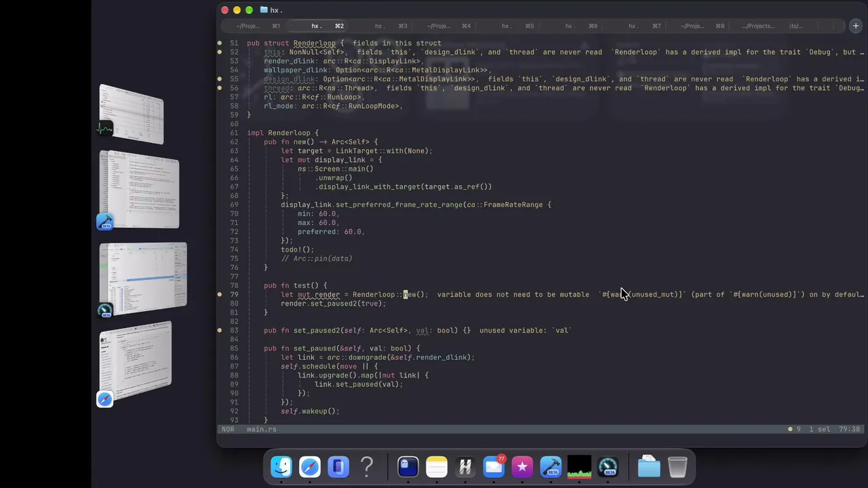Image resolution: width=868 pixels, height=488 pixels.
Task: Open the ghost terminal app in Dock
Action: [408, 467]
